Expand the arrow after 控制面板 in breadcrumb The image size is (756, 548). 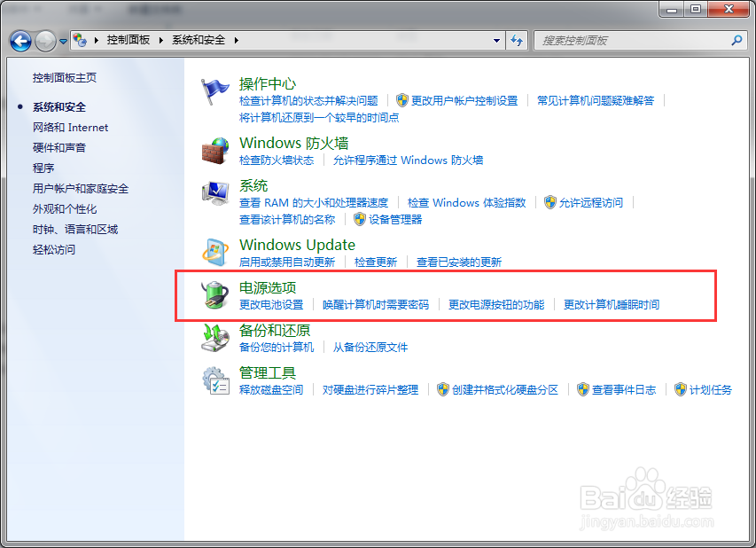pyautogui.click(x=161, y=40)
